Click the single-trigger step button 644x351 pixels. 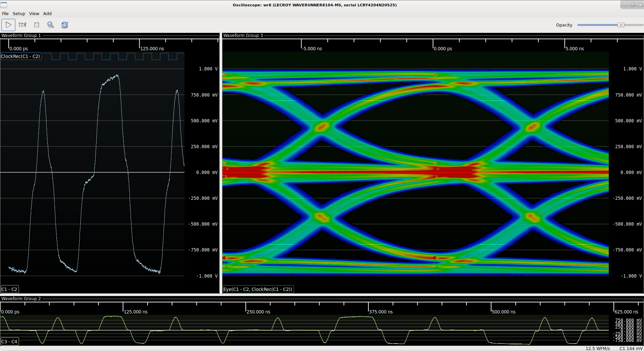[x=22, y=25]
